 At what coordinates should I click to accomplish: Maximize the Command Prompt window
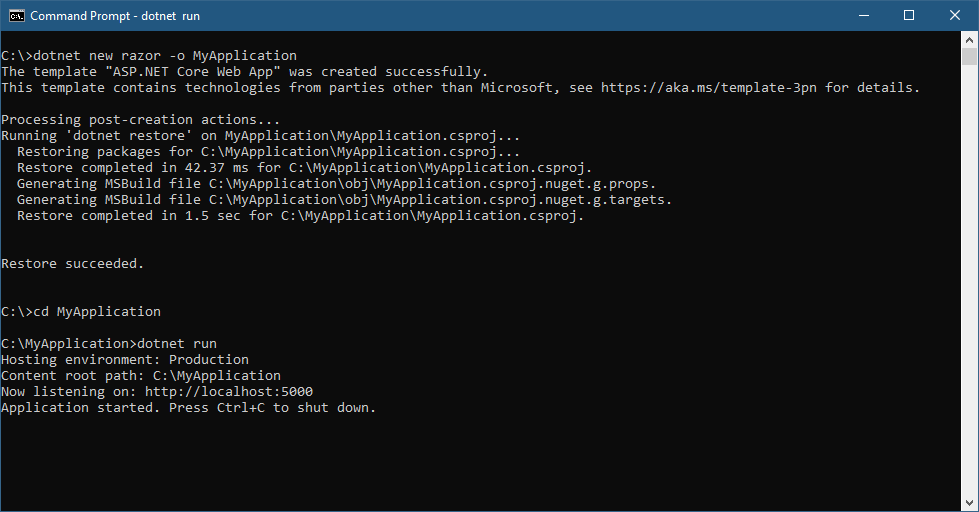pos(909,16)
